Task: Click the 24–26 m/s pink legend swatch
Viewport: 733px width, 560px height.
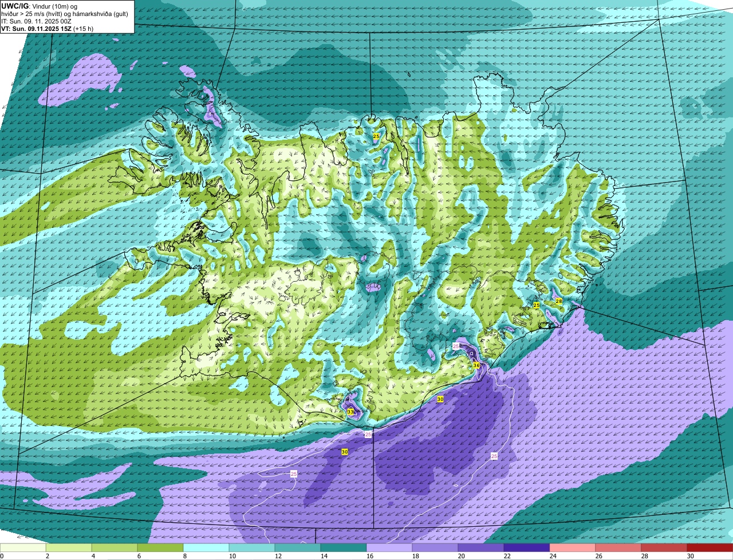Action: tap(573, 548)
